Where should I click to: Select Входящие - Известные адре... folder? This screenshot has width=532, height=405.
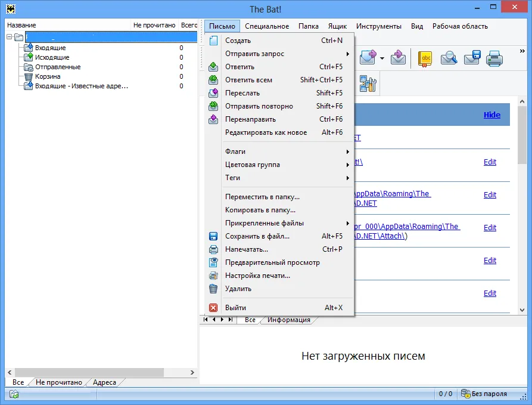82,86
